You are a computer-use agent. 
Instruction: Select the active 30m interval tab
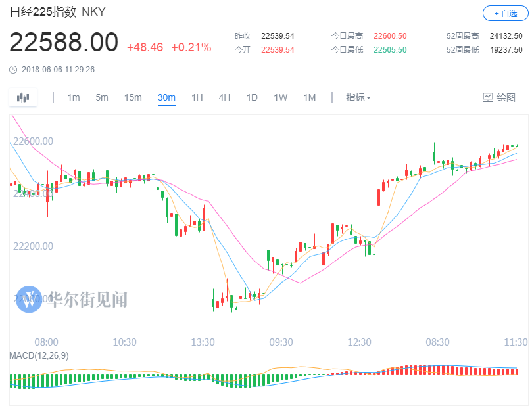pos(166,97)
